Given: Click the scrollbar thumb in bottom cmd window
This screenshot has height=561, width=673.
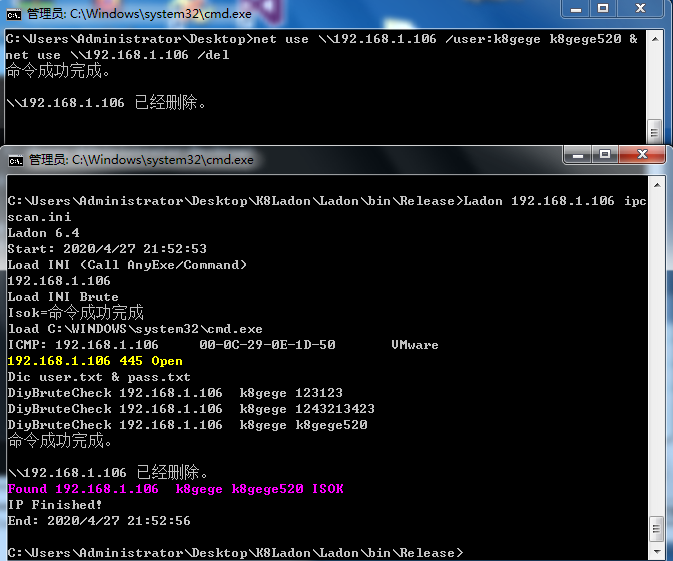Looking at the screenshot, I should [656, 526].
